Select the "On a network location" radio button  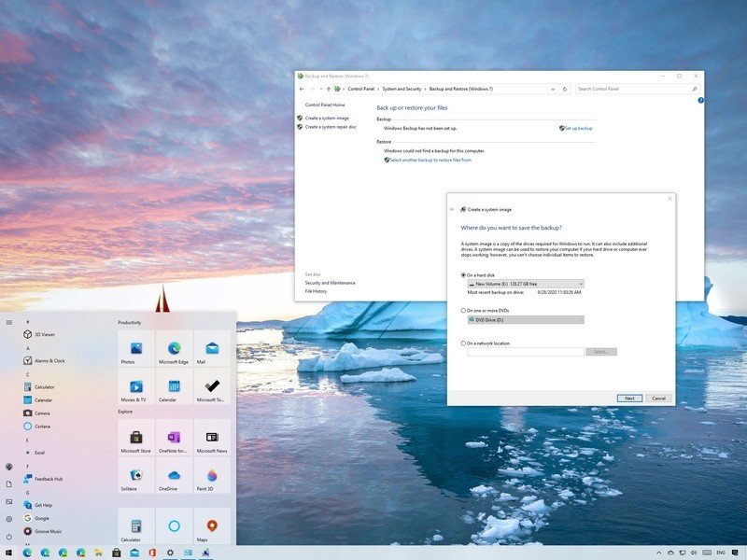click(464, 343)
